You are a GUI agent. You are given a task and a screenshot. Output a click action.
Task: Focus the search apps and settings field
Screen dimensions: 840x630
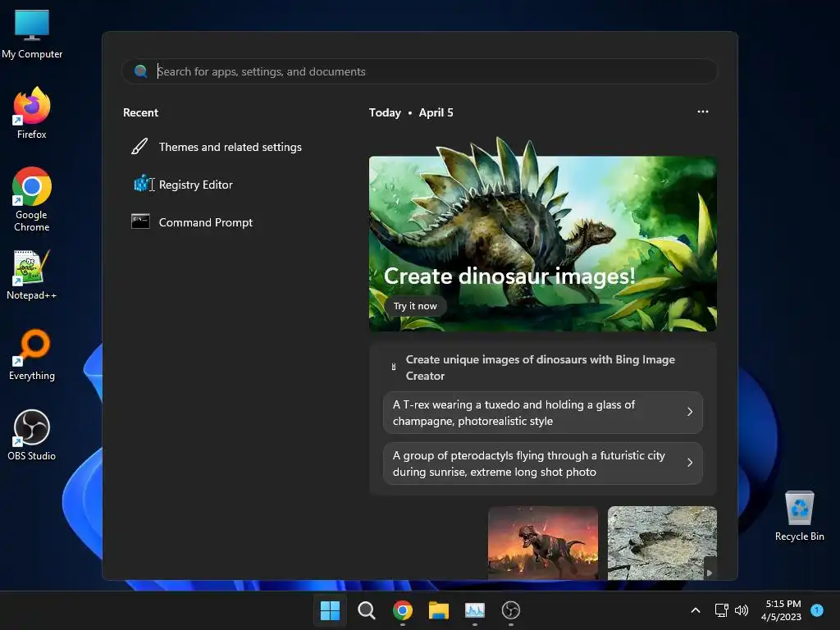pos(420,71)
